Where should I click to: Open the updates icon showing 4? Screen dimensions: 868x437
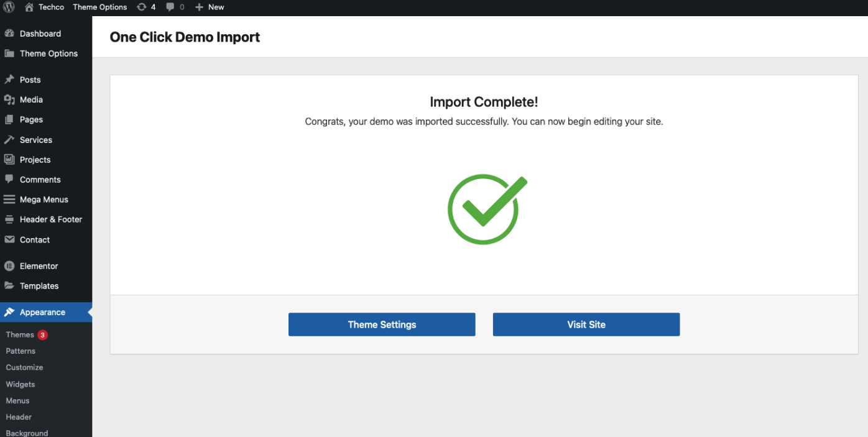(142, 7)
